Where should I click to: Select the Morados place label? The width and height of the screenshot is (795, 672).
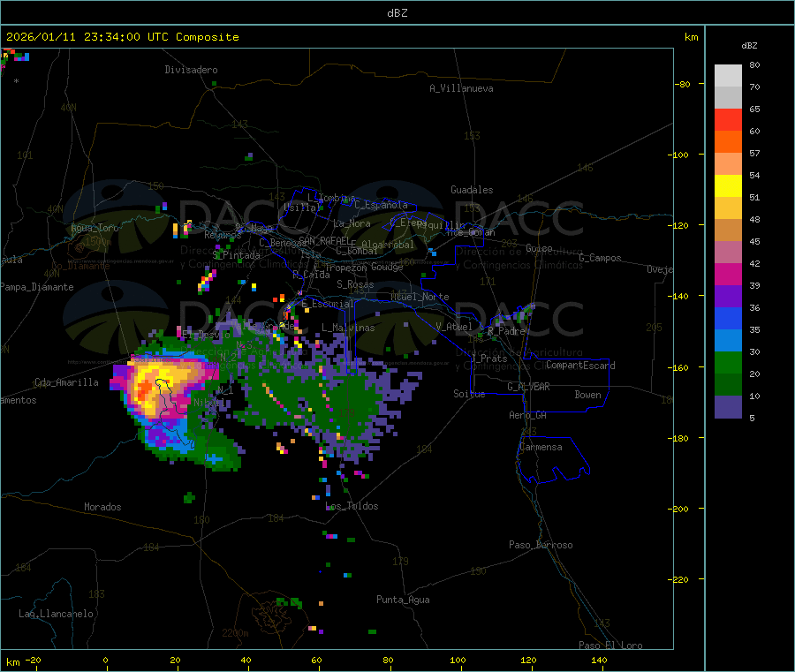click(102, 507)
